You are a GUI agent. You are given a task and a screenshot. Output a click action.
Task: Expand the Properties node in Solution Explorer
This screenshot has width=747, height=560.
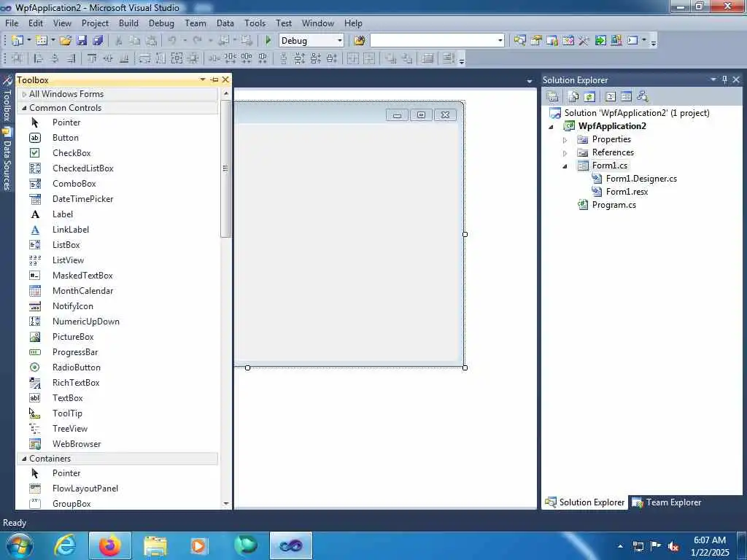(565, 140)
